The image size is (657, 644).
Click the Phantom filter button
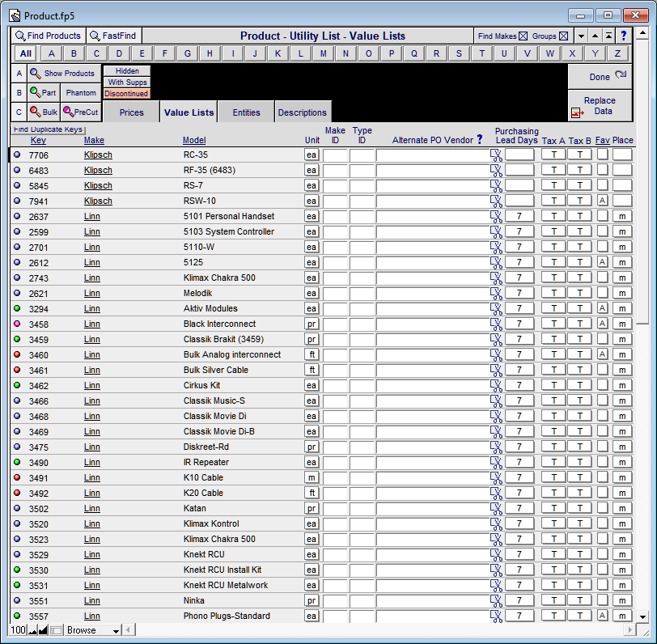click(81, 92)
